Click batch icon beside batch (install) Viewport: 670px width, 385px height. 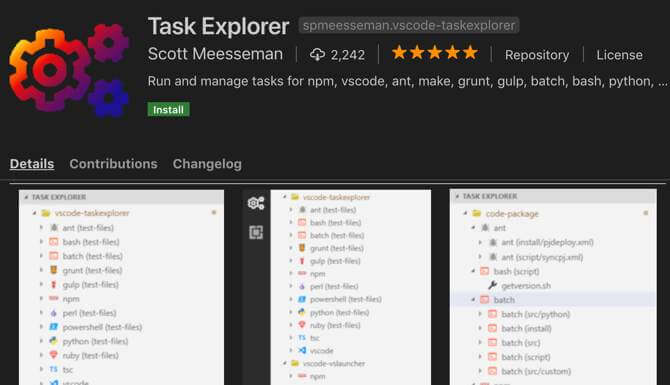493,328
